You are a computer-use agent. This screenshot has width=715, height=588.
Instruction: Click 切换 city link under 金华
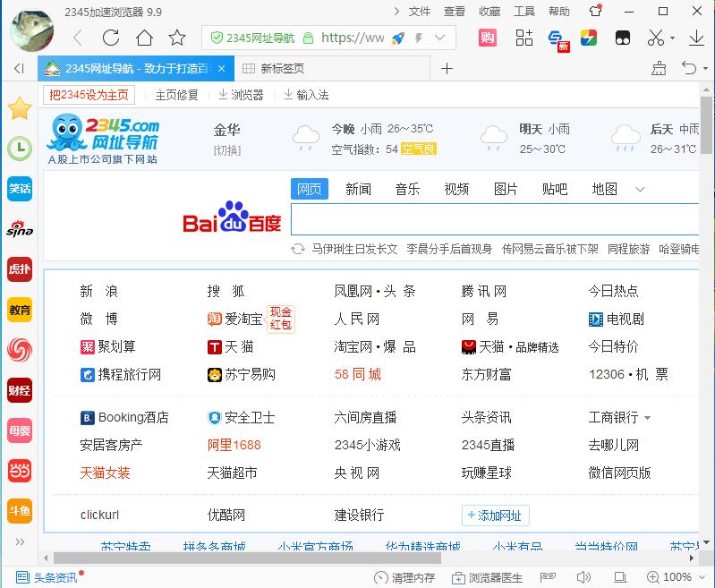(x=227, y=150)
